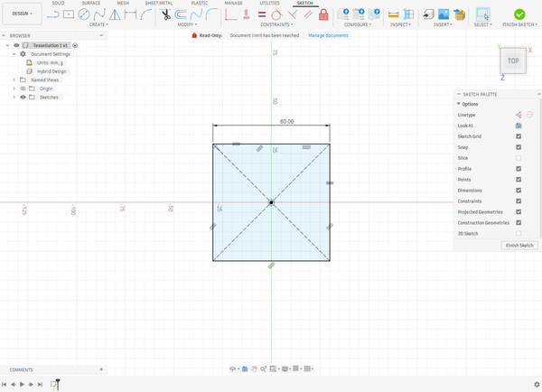Image resolution: width=542 pixels, height=392 pixels.
Task: Click the Insert Mesh icon
Action: [x=460, y=14]
